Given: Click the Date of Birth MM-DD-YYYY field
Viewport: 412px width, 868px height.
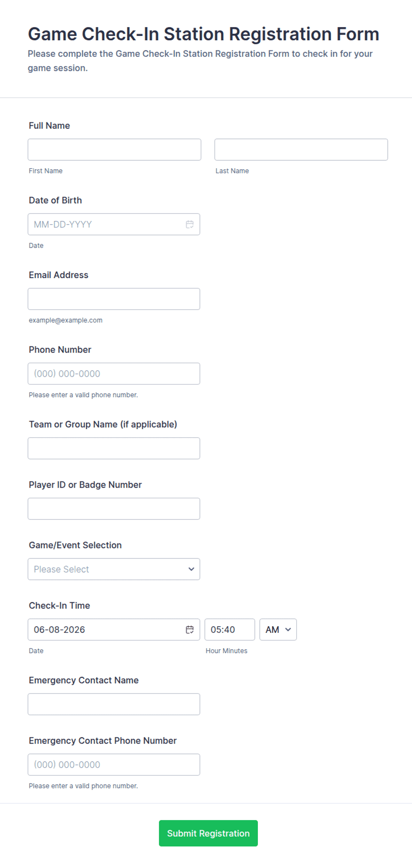Looking at the screenshot, I should click(x=114, y=225).
